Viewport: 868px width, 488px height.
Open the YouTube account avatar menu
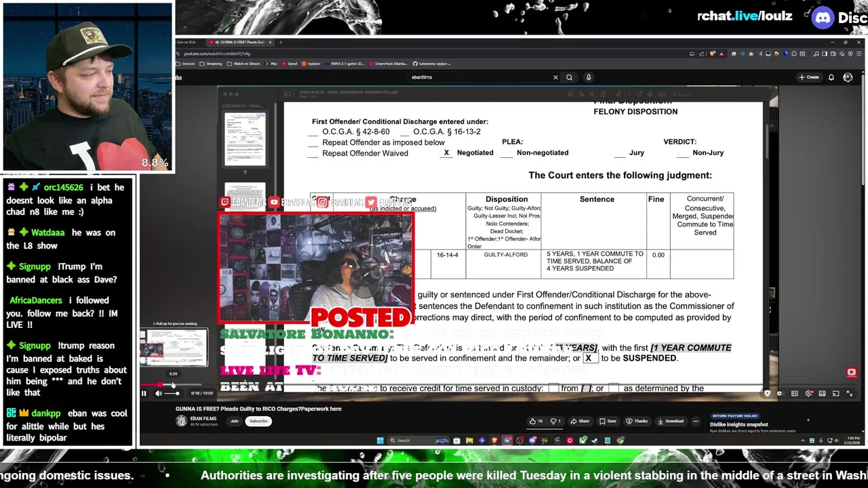click(x=848, y=77)
